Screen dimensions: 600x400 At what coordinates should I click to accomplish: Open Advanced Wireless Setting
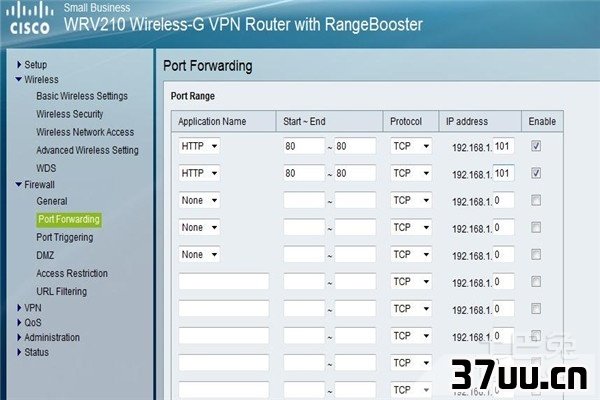(x=87, y=150)
